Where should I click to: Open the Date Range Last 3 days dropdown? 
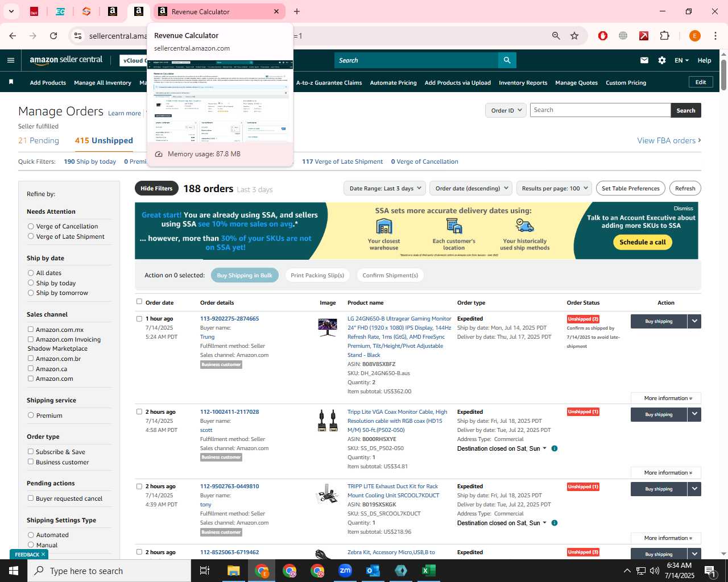[x=385, y=188]
